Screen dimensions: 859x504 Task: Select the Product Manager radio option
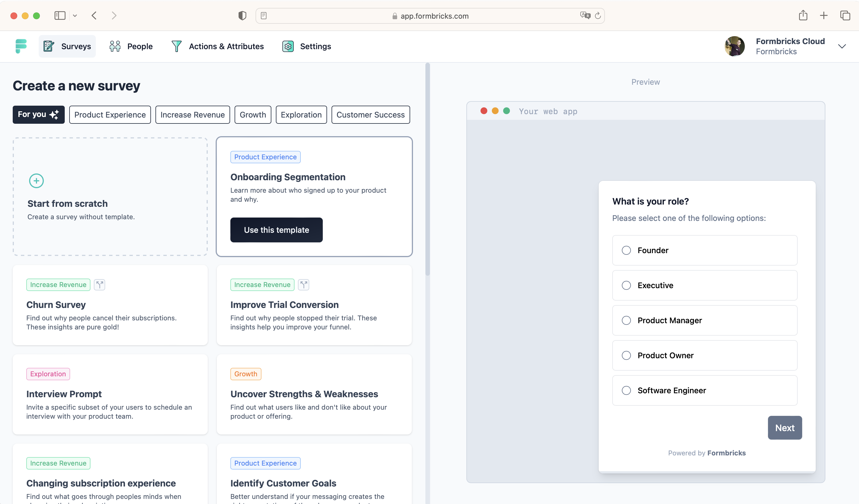pyautogui.click(x=626, y=320)
